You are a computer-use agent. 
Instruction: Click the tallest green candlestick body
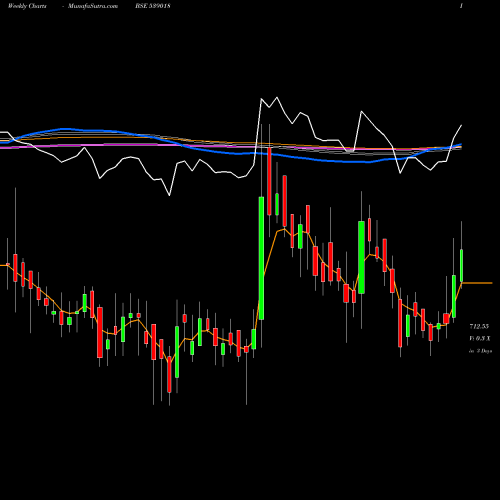[x=261, y=258]
